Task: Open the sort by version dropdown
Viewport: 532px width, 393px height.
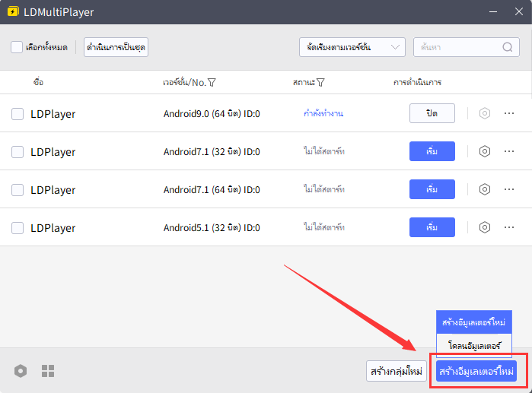Action: 352,47
